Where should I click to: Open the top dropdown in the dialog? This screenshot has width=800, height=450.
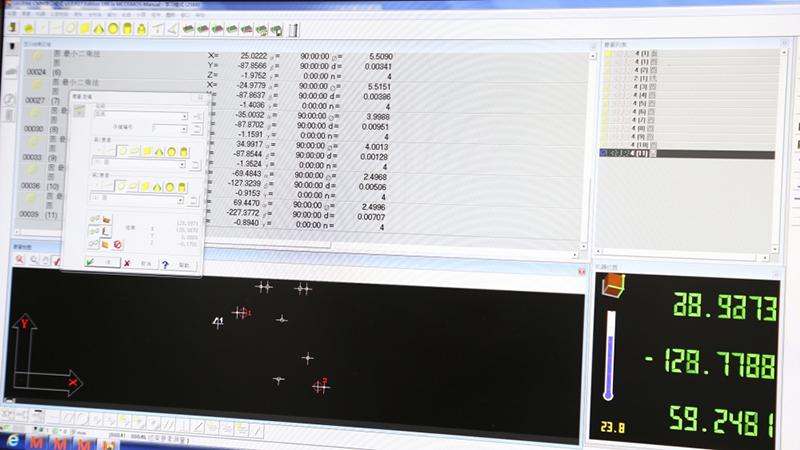[184, 116]
